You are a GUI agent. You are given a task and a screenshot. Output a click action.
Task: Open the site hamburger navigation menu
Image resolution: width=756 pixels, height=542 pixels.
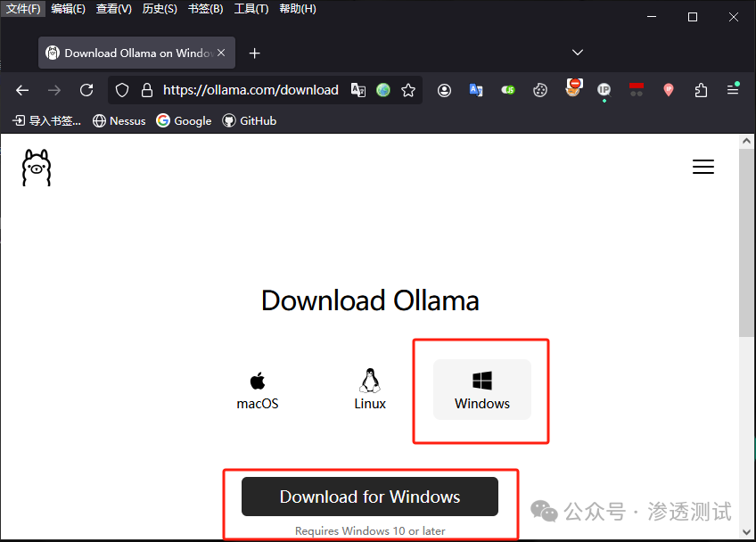coord(703,167)
